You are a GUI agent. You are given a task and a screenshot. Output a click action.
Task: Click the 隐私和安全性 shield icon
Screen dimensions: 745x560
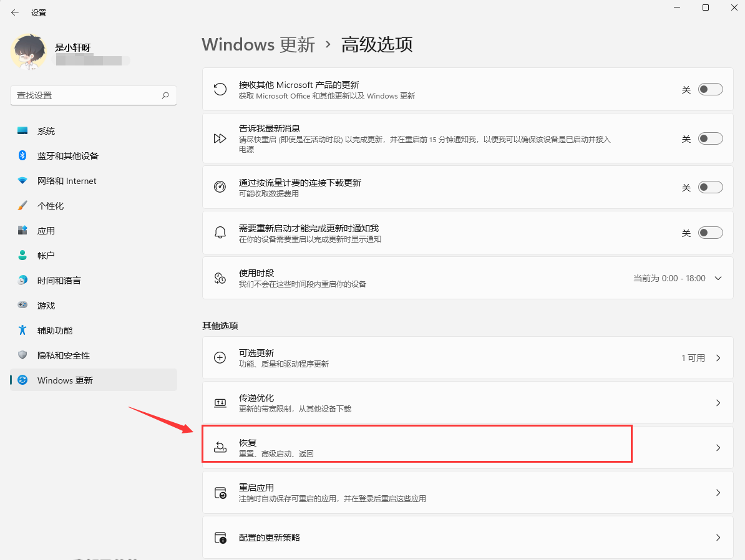[22, 355]
